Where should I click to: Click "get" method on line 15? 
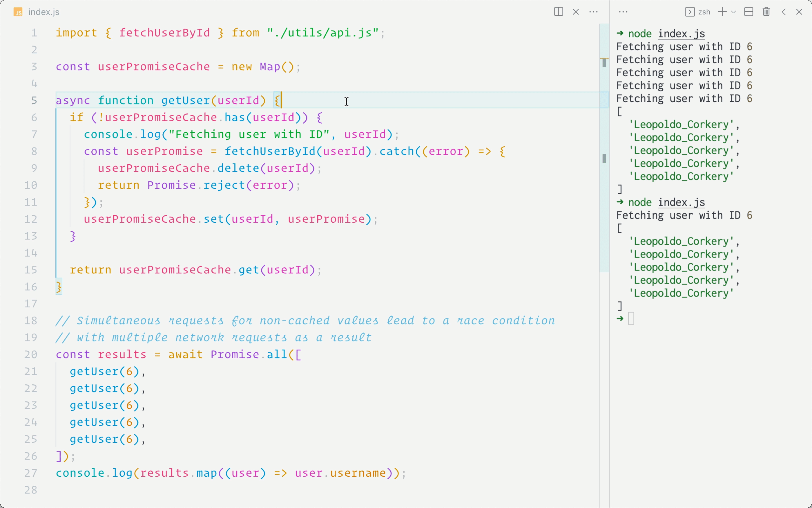click(x=249, y=270)
